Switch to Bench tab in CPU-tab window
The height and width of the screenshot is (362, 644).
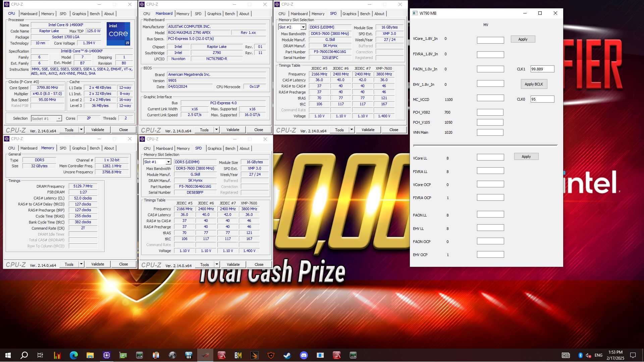point(95,14)
